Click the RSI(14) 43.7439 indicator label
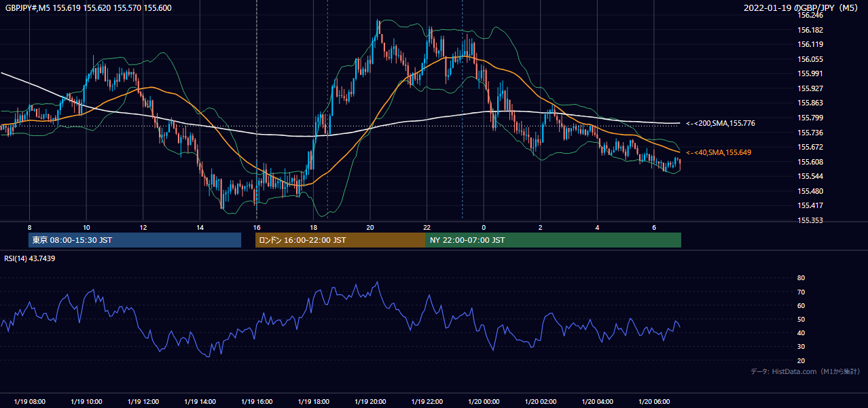Screen dimensions: 868x408 pos(30,258)
